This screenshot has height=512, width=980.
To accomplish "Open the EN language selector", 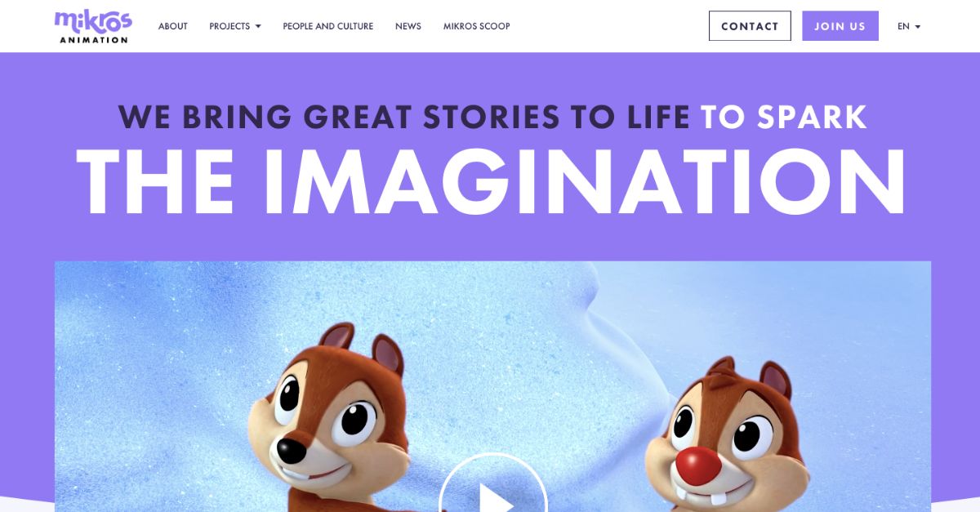I will coord(909,26).
